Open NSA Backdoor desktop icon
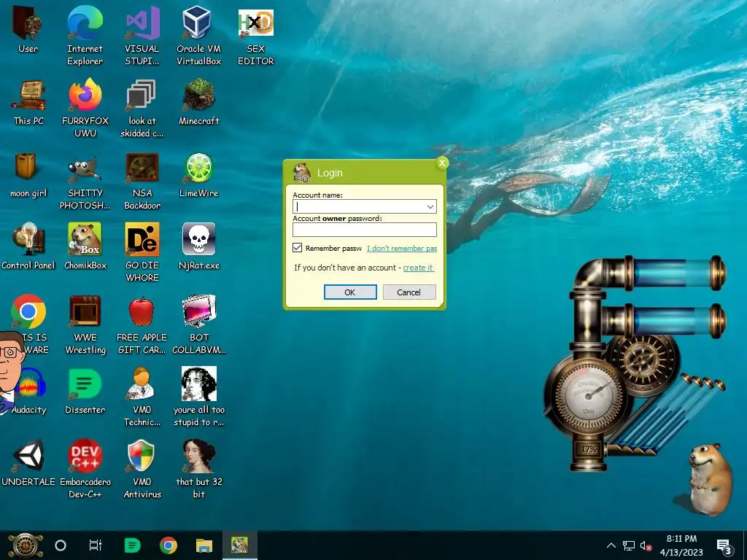The width and height of the screenshot is (747, 560). coord(142,181)
